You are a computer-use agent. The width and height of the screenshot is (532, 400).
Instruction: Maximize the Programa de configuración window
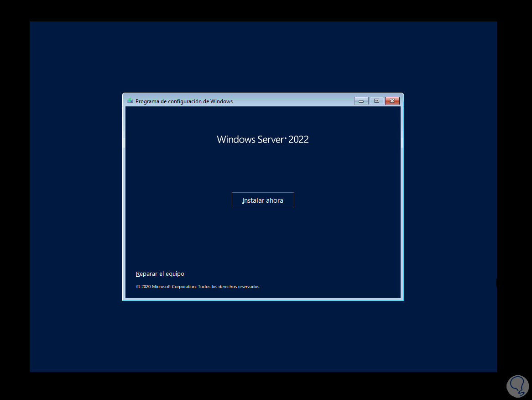tap(376, 101)
